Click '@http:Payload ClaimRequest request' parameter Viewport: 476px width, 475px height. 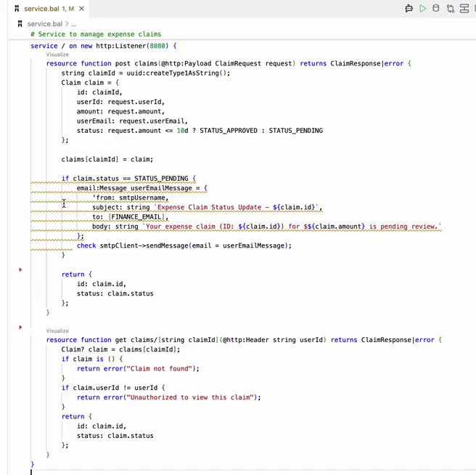[x=226, y=63]
